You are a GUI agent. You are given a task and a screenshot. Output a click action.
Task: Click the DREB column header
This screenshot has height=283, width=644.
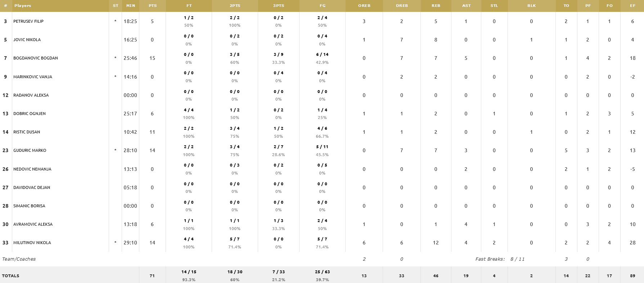(402, 6)
